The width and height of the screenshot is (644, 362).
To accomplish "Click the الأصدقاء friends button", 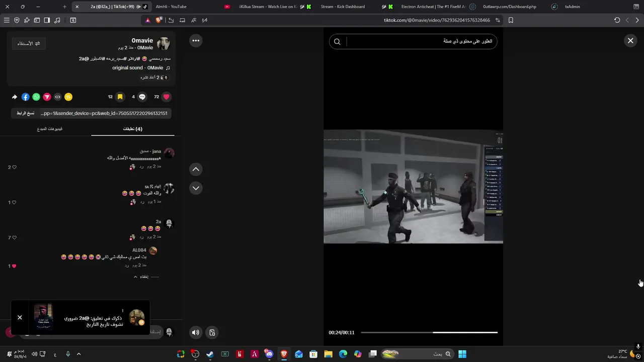I will (29, 43).
